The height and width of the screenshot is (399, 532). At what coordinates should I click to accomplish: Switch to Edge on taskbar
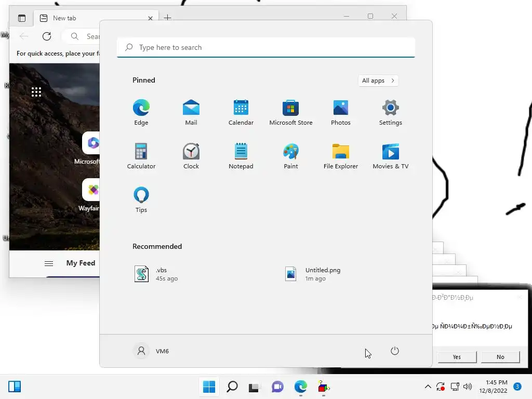301,387
